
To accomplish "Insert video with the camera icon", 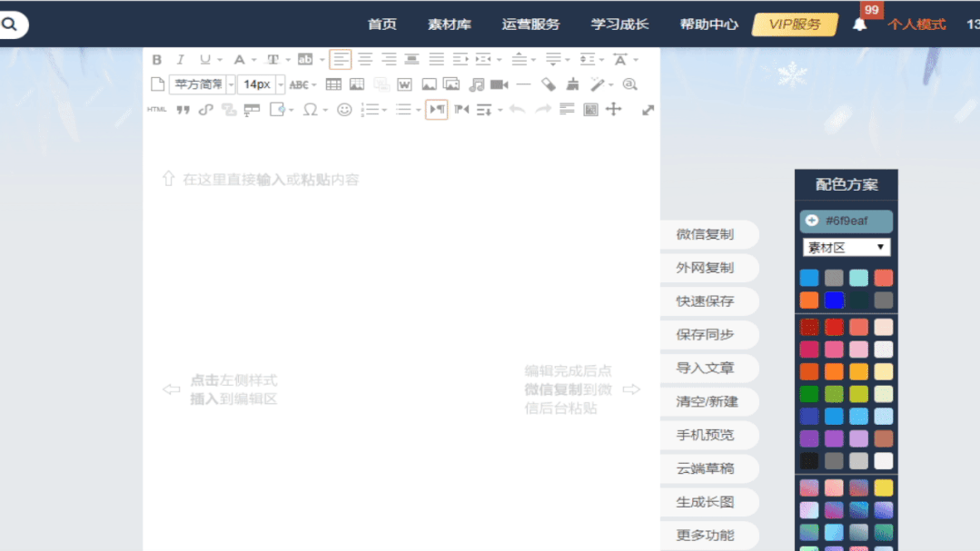I will 499,84.
